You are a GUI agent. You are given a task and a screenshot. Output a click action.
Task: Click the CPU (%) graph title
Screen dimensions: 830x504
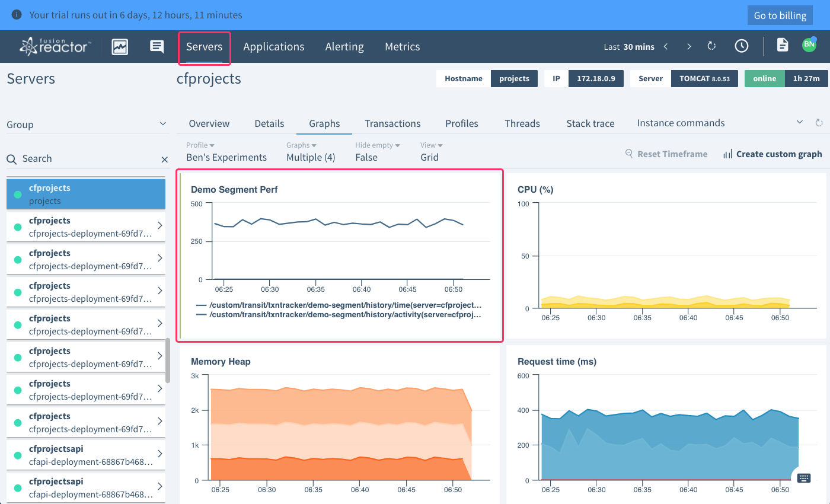535,190
